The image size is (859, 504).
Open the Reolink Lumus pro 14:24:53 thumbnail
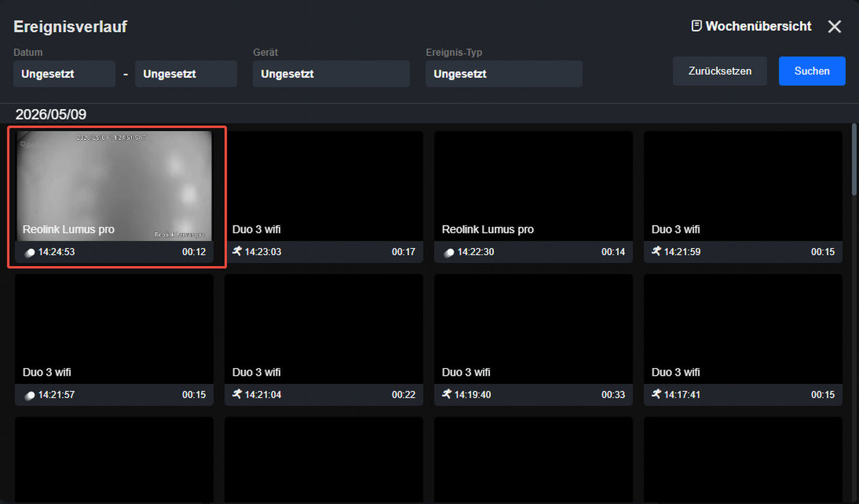coord(114,186)
